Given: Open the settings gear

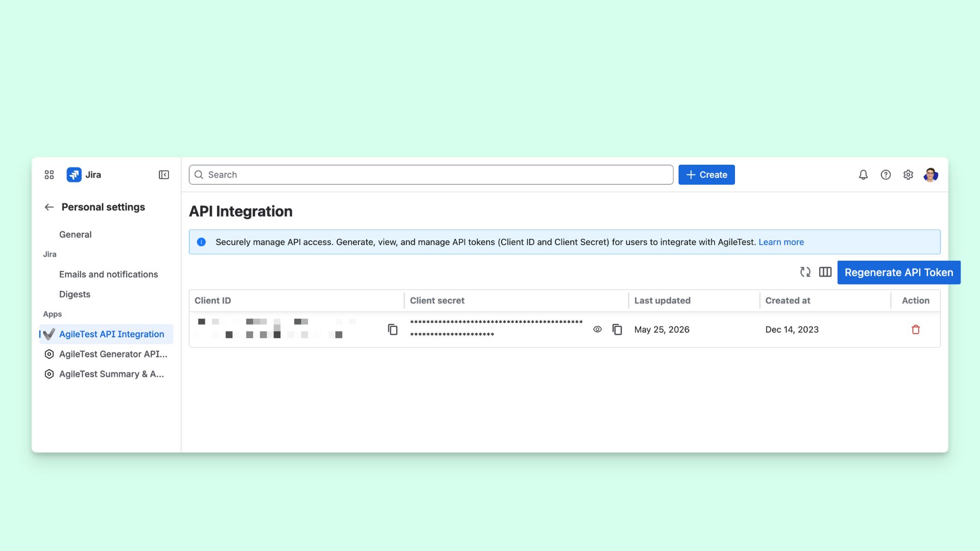Looking at the screenshot, I should point(908,175).
